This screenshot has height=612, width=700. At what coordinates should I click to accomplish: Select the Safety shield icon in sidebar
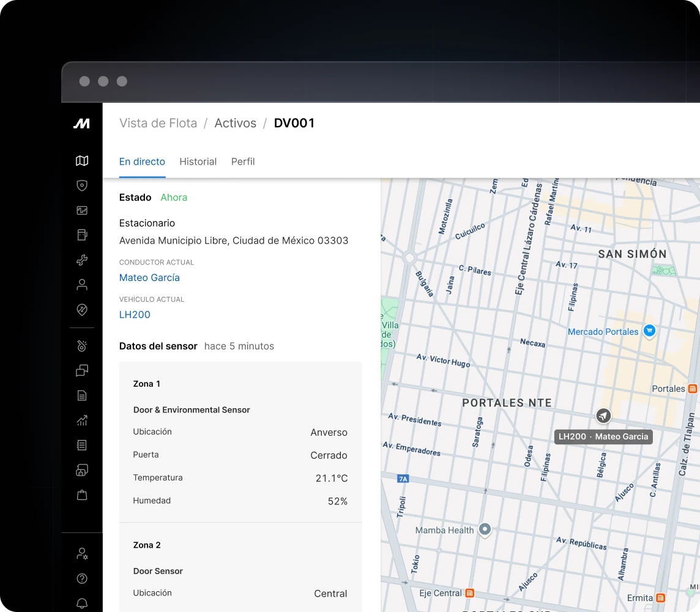coord(81,185)
